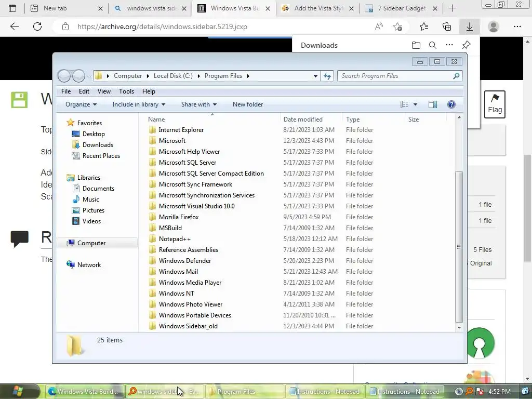Viewport: 532px width, 399px height.
Task: Open more options in Downloads panel
Action: click(449, 45)
